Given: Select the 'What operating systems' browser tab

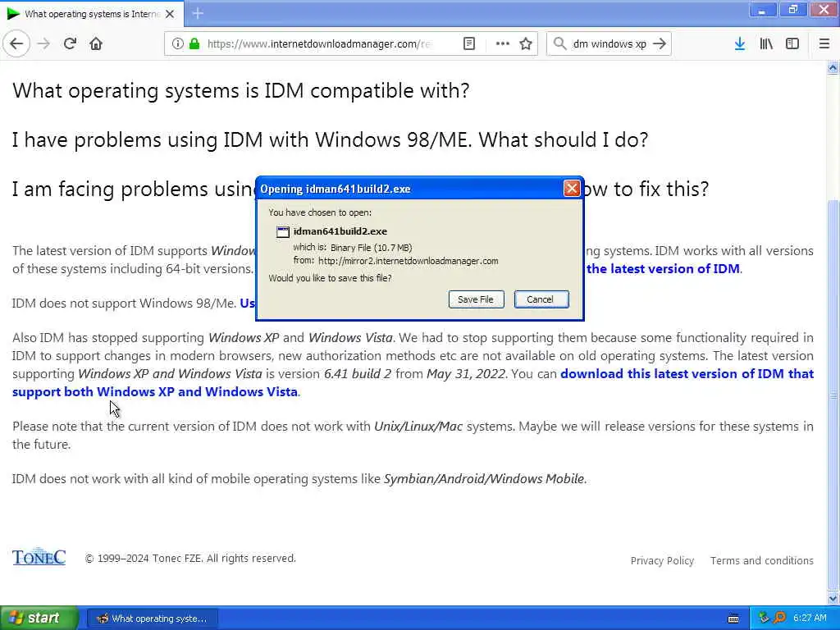Looking at the screenshot, I should tap(91, 14).
